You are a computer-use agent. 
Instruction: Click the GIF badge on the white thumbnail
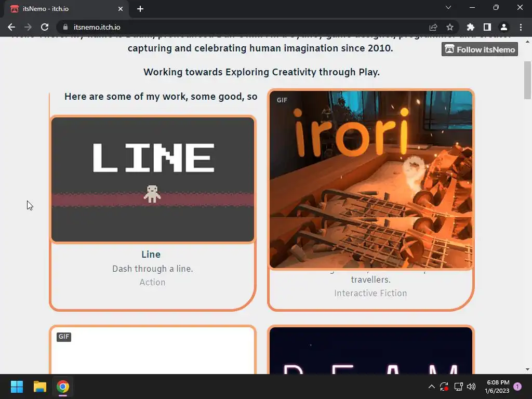tap(64, 337)
